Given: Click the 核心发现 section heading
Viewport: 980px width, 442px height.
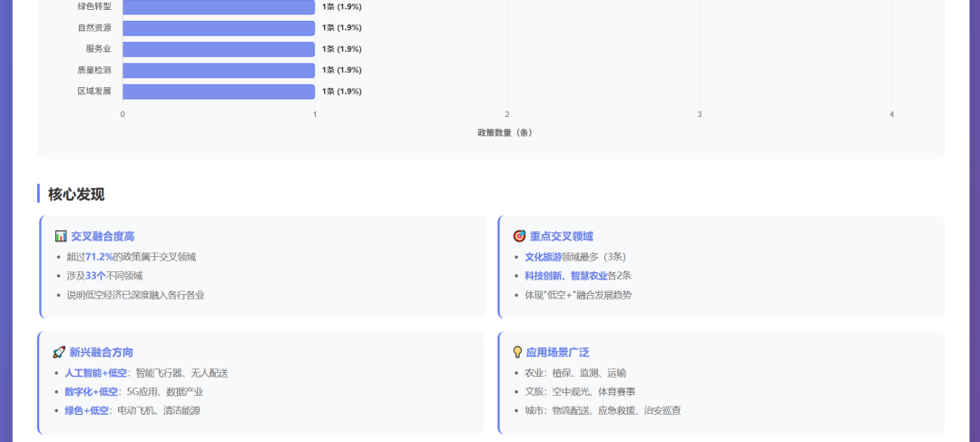Looking at the screenshot, I should coord(76,194).
